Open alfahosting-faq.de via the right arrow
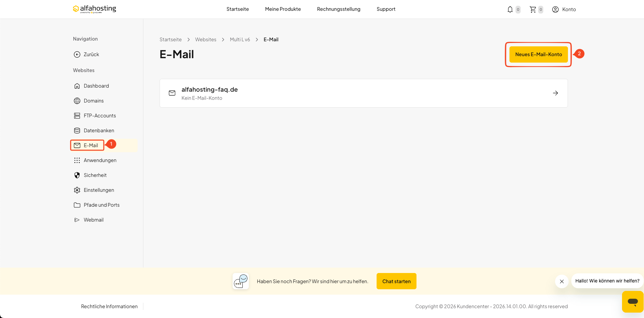 555,93
